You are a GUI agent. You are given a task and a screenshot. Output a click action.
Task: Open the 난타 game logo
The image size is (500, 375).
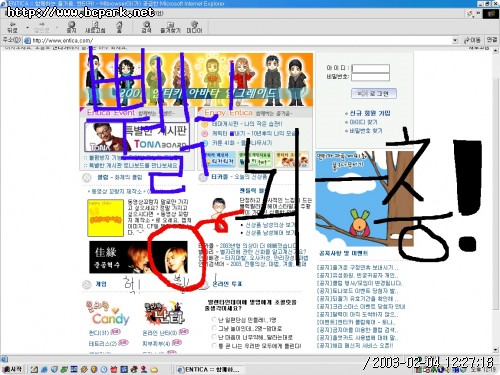pyautogui.click(x=164, y=313)
